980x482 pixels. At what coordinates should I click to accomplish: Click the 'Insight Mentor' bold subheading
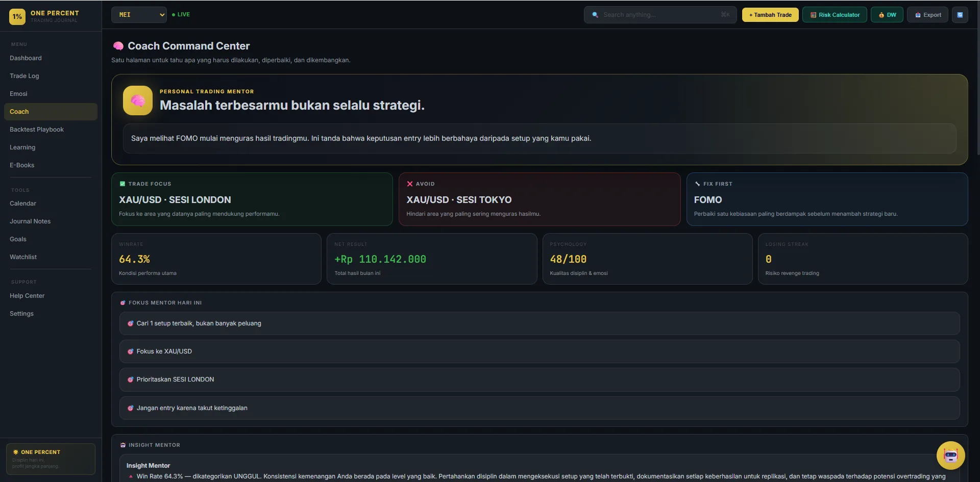point(148,466)
